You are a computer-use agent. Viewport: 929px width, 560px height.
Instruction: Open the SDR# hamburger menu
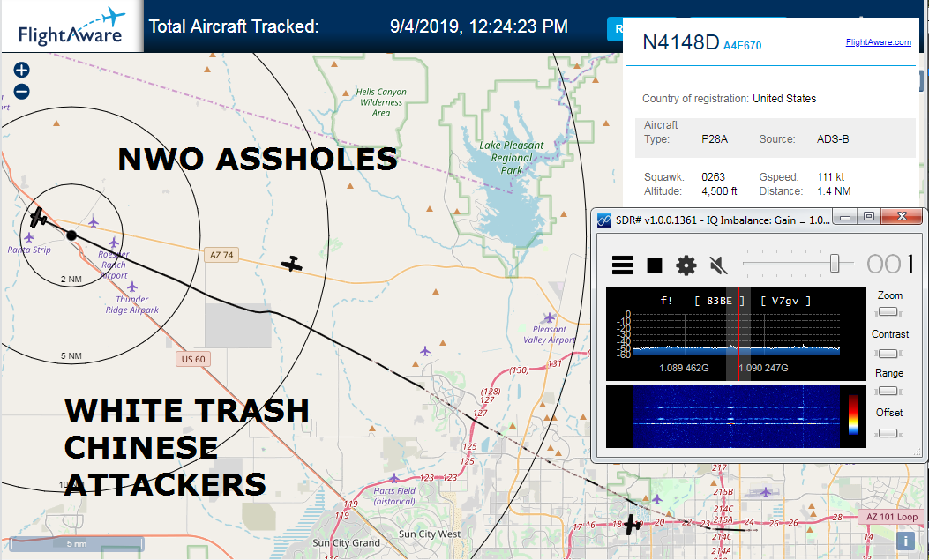click(x=623, y=265)
